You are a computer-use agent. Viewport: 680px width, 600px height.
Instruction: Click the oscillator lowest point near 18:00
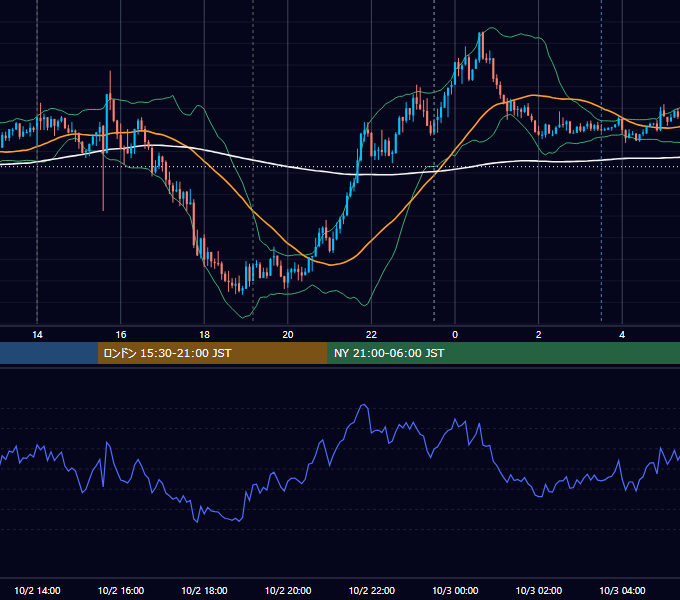tap(197, 522)
